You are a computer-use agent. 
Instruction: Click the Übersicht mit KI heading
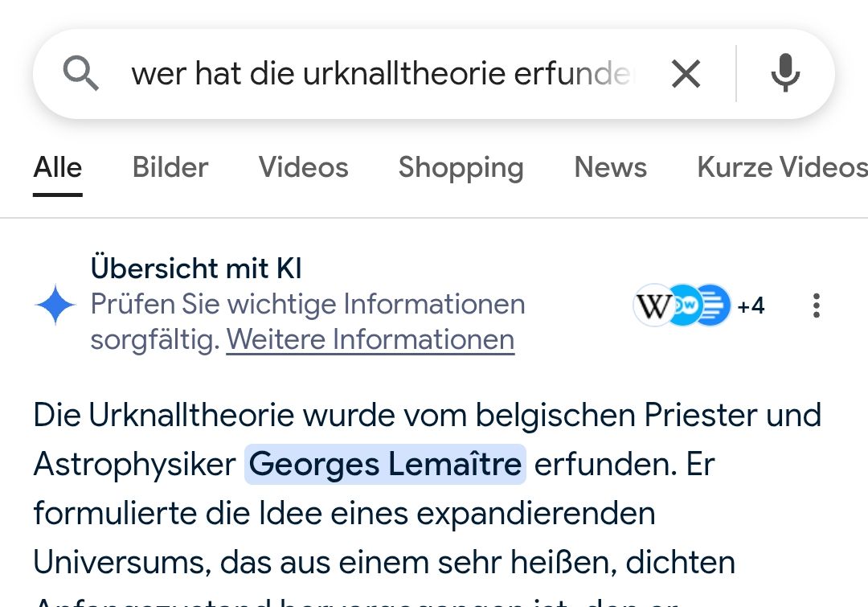[x=196, y=268]
